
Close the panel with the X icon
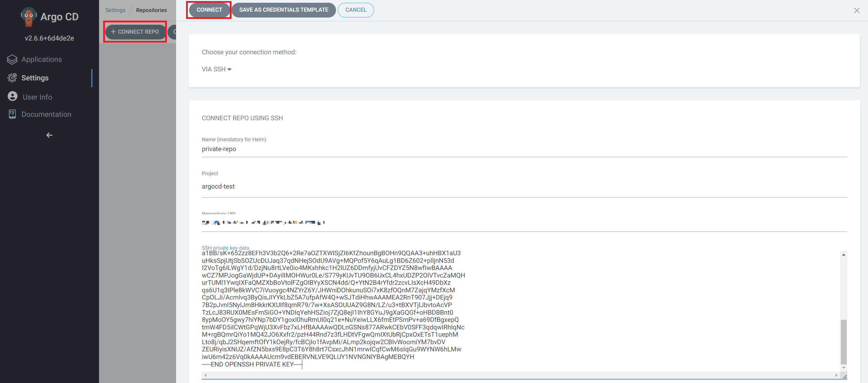click(856, 10)
